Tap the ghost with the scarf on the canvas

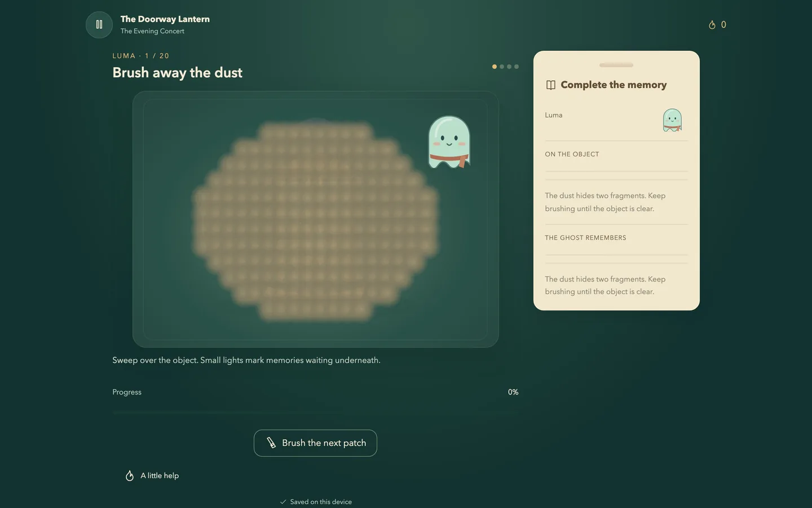point(449,142)
